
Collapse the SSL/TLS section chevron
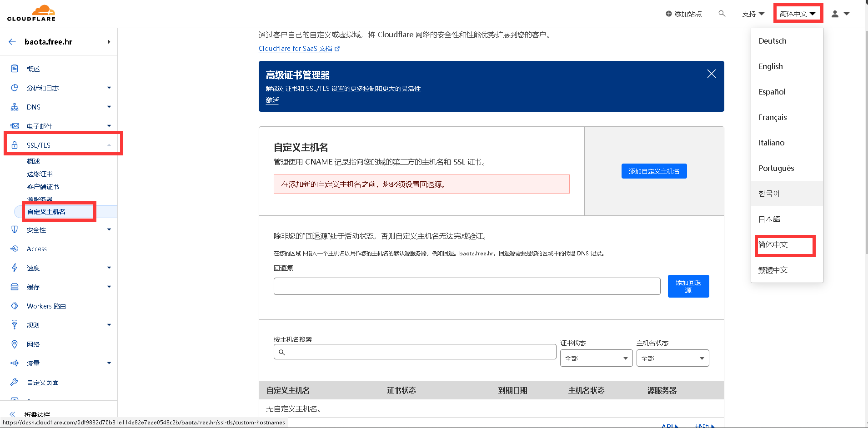108,144
